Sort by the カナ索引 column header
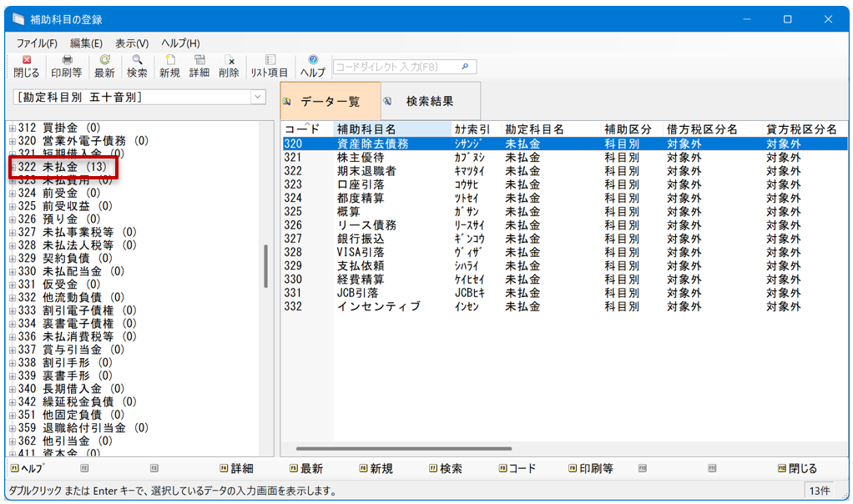 pyautogui.click(x=477, y=129)
